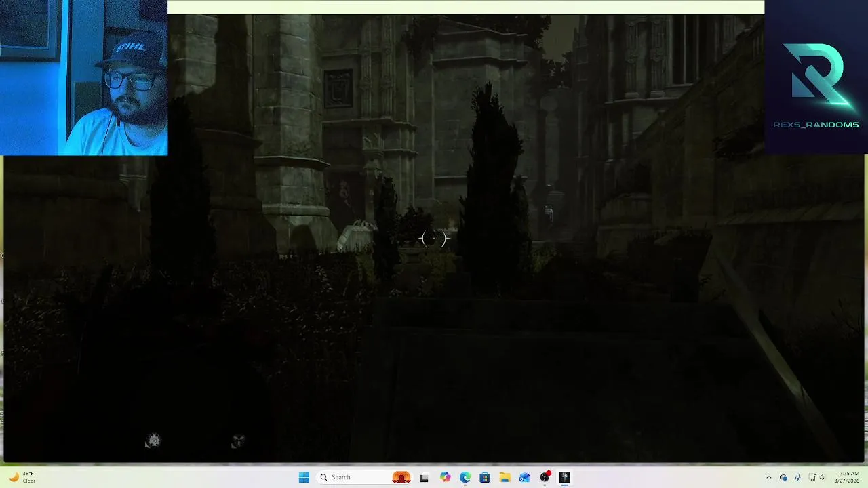Open the clock showing 2:25 AM

[848, 477]
